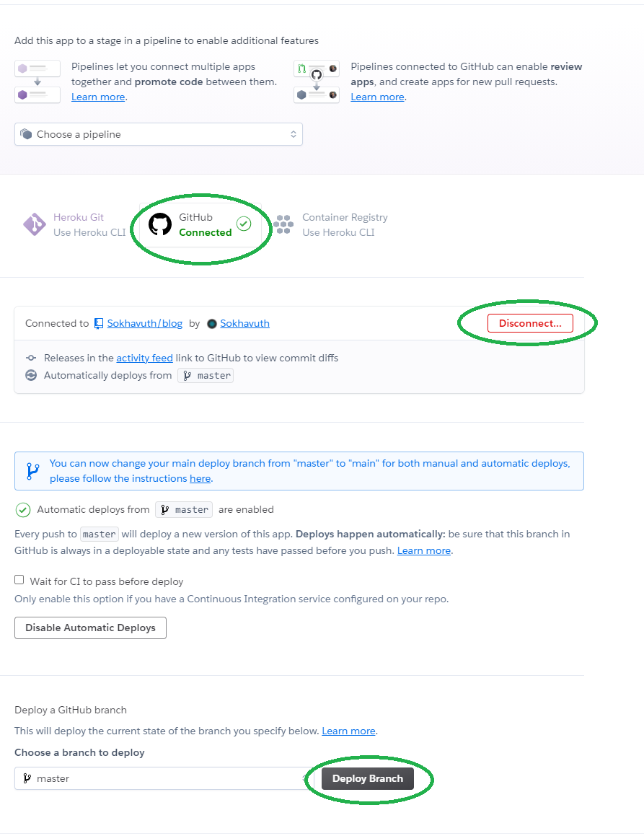Select the Heroku Git deployment method
The height and width of the screenshot is (836, 644).
(x=74, y=224)
